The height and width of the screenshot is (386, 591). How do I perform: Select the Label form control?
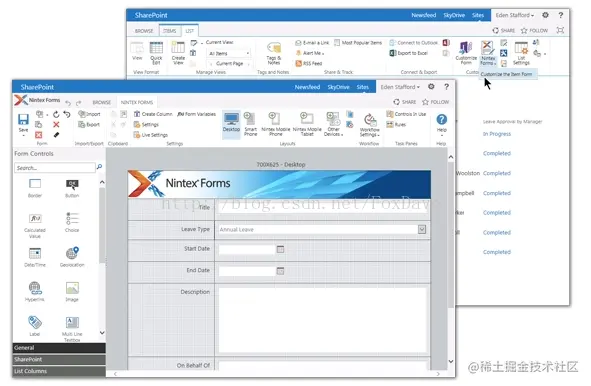[35, 326]
